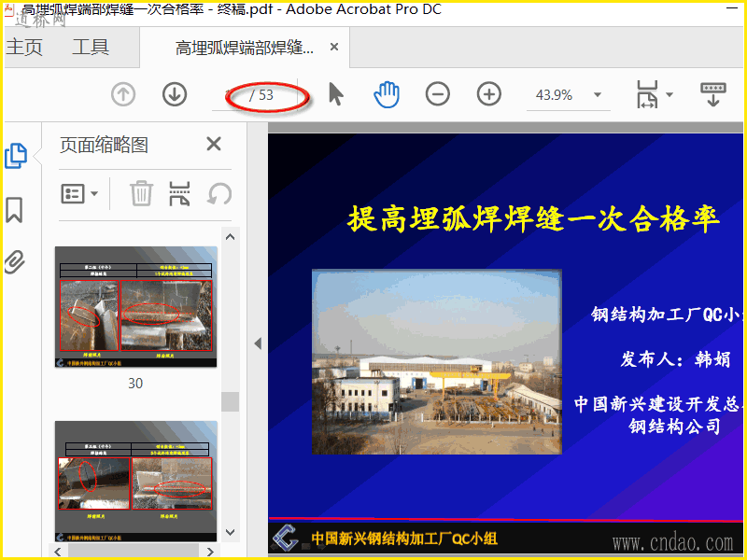The image size is (747, 560).
Task: Delete selected page with trash icon
Action: click(142, 193)
